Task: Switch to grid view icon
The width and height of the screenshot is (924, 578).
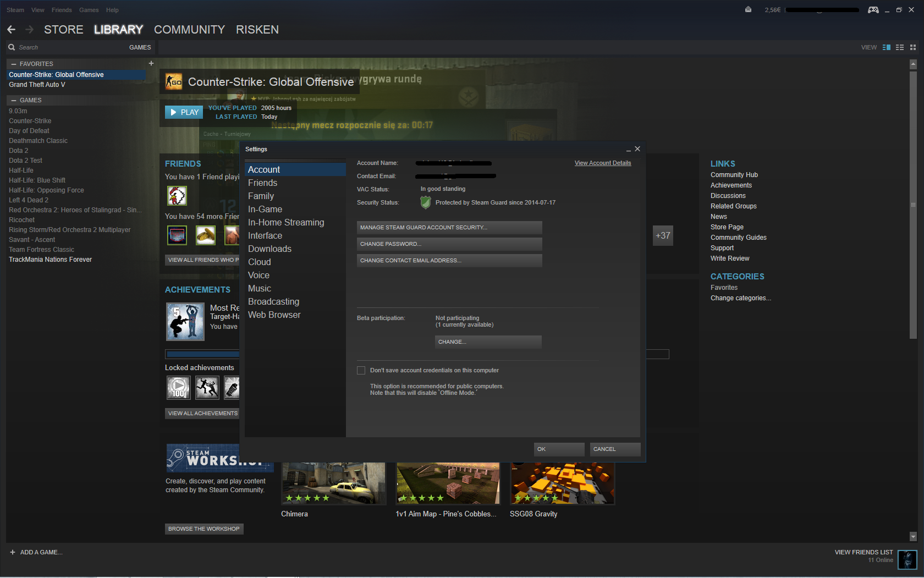Action: pos(913,47)
